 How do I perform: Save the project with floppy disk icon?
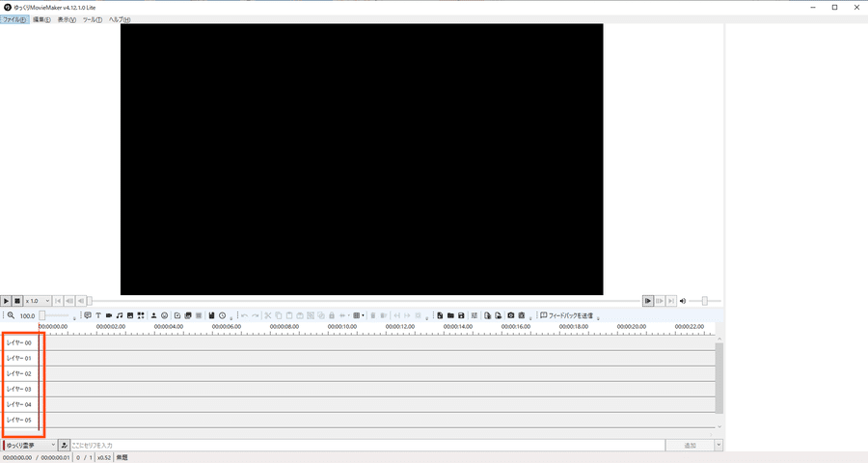pos(461,315)
